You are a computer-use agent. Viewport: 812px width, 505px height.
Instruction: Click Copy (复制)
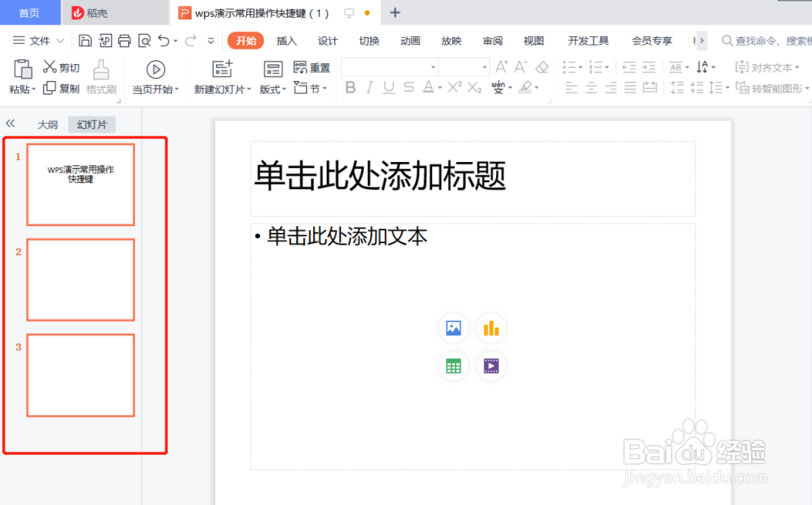61,88
